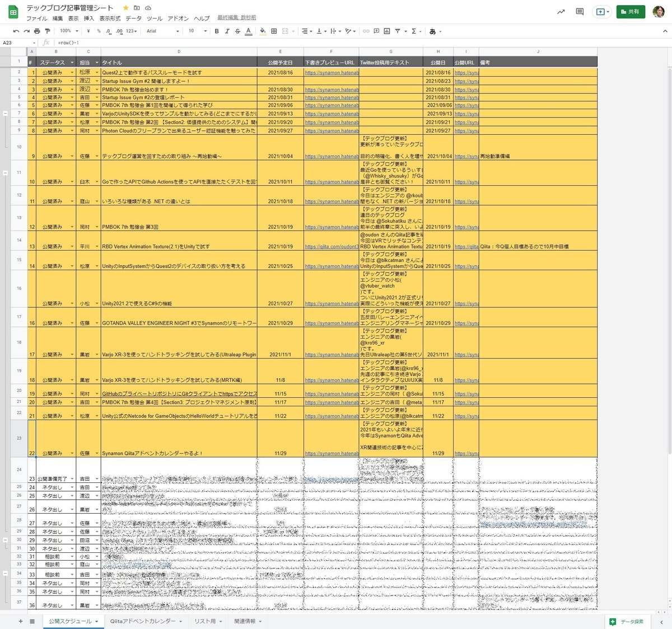The height and width of the screenshot is (629, 672).
Task: Open the Arial font dropdown
Action: coord(163,31)
